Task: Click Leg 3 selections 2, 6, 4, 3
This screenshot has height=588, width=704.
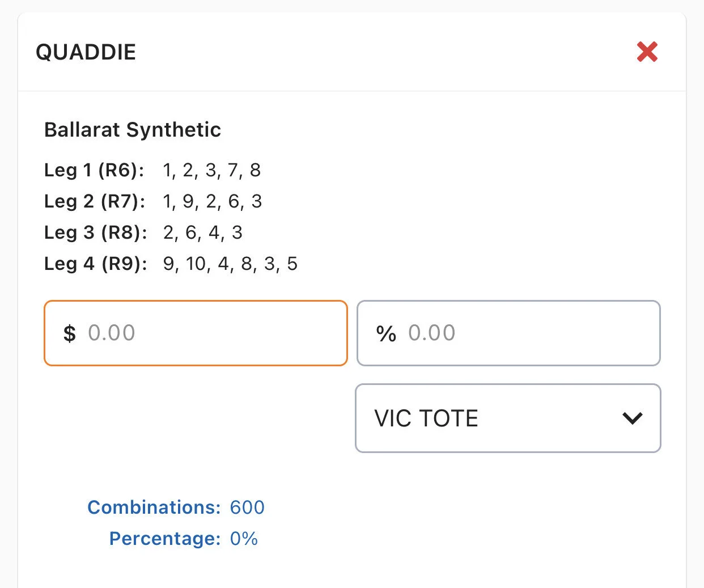Action: (x=202, y=232)
